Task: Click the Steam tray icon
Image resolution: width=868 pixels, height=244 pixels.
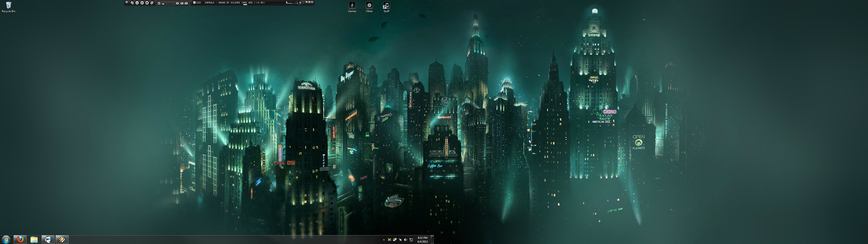Action: (x=395, y=240)
